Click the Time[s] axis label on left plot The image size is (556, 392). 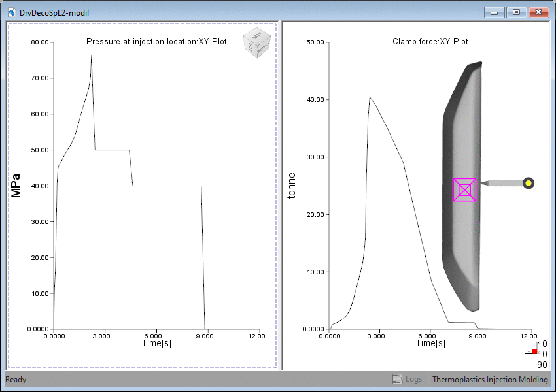(156, 342)
